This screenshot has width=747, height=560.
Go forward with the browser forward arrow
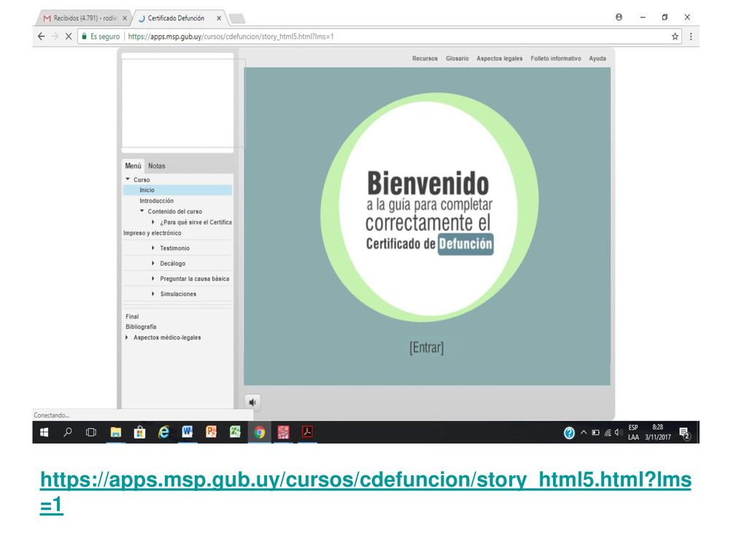tap(55, 36)
